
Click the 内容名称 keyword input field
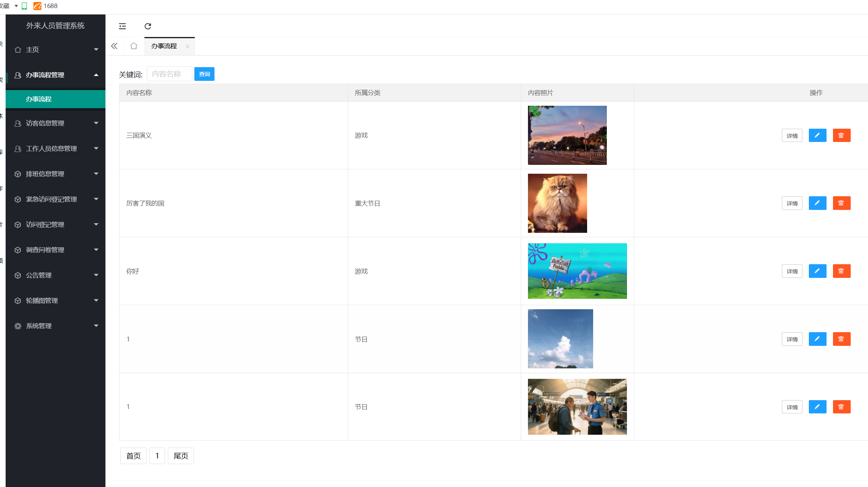pyautogui.click(x=169, y=74)
